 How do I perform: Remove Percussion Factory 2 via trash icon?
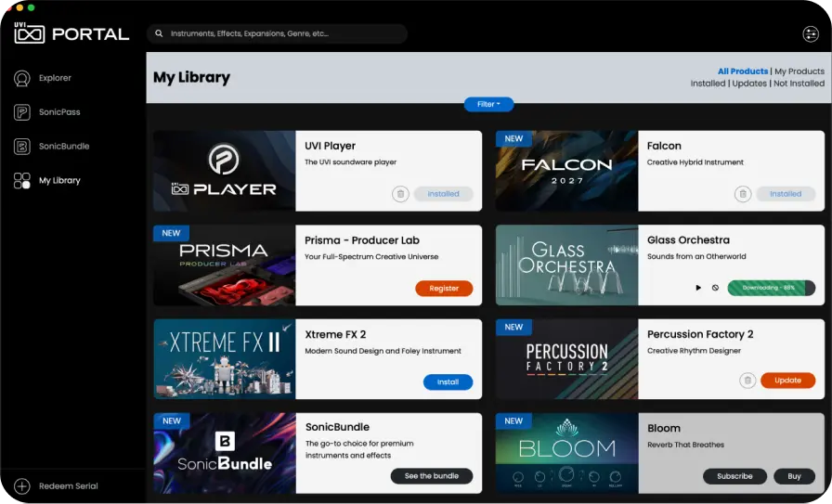point(747,381)
